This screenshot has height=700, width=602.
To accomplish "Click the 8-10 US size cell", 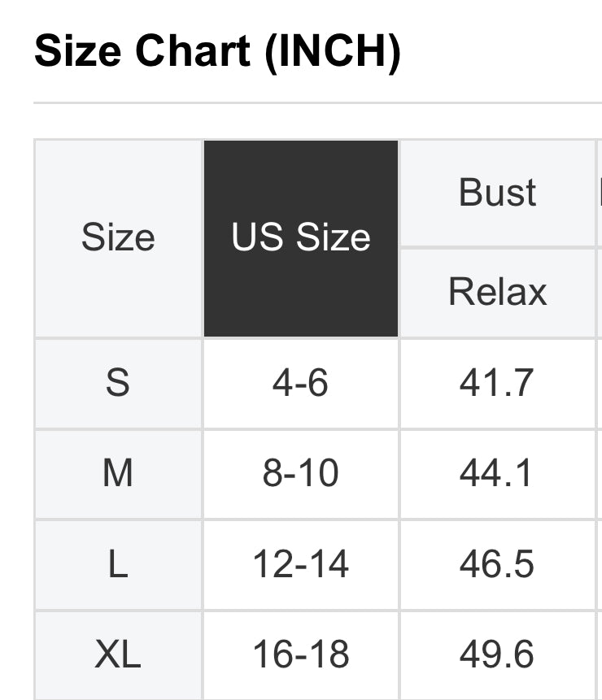I will coord(301,473).
